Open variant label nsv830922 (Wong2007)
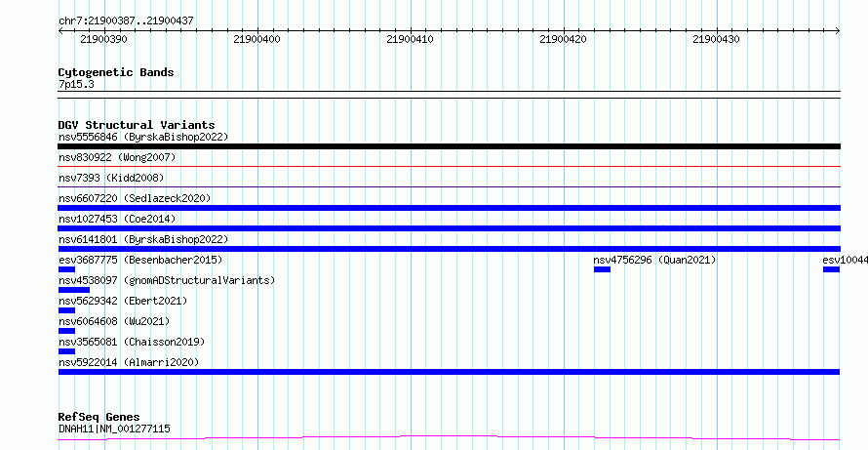The height and width of the screenshot is (450, 868). (x=117, y=157)
